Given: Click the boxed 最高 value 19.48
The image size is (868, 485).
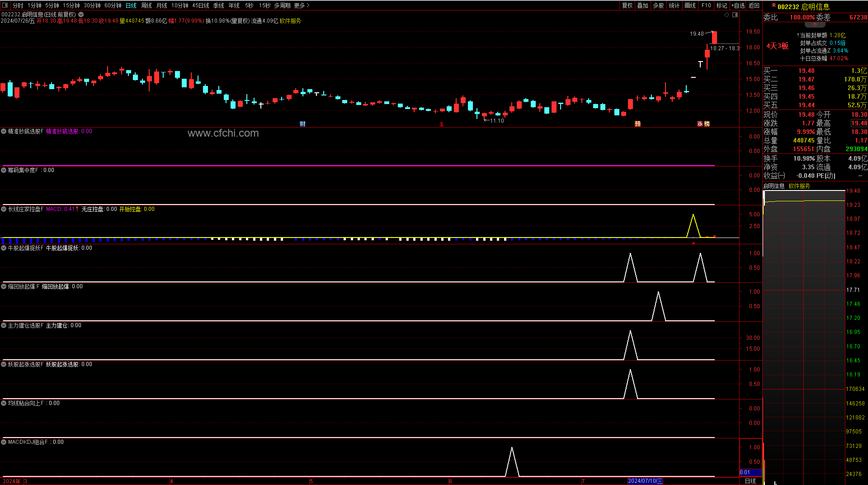Looking at the screenshot, I should point(859,123).
